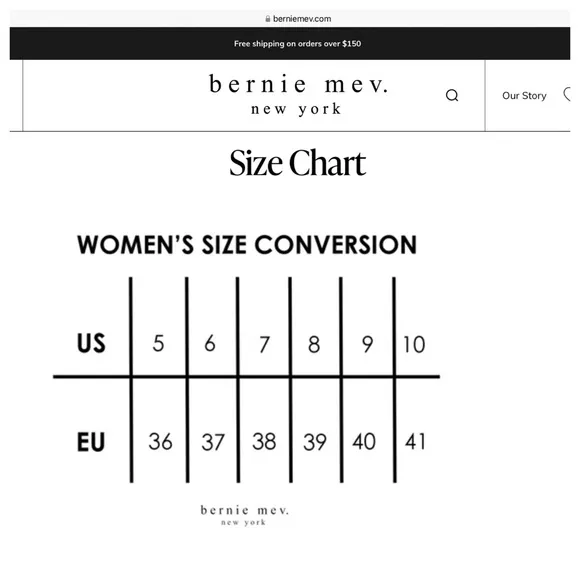Click the US row label
The width and height of the screenshot is (580, 580).
[91, 343]
